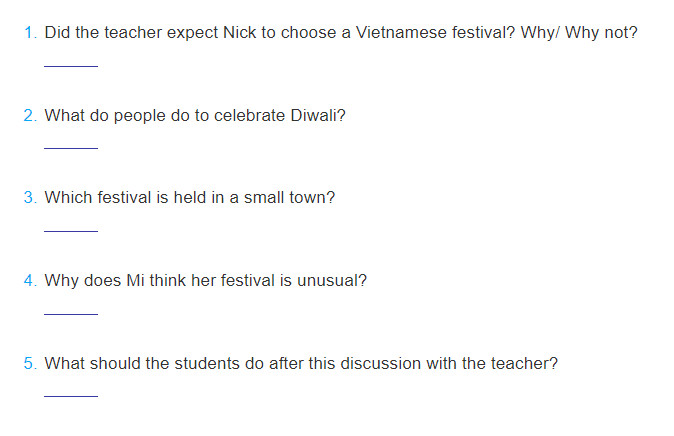Click the word 'unusual' in question 4
The width and height of the screenshot is (674, 436).
point(331,281)
